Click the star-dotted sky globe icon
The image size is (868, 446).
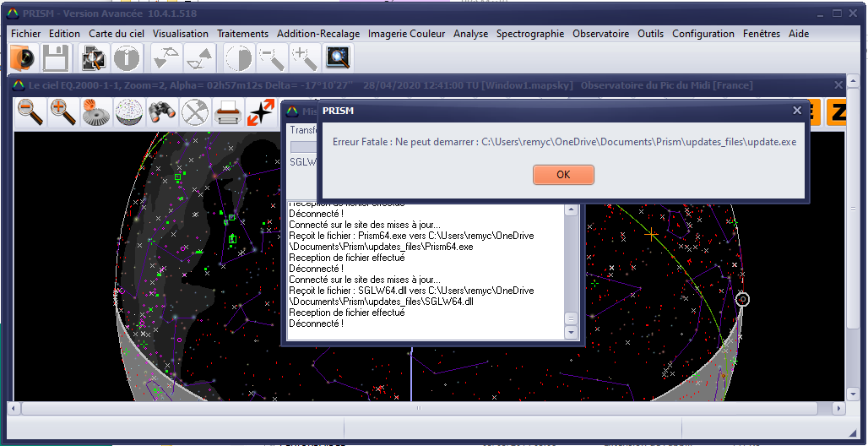[129, 112]
